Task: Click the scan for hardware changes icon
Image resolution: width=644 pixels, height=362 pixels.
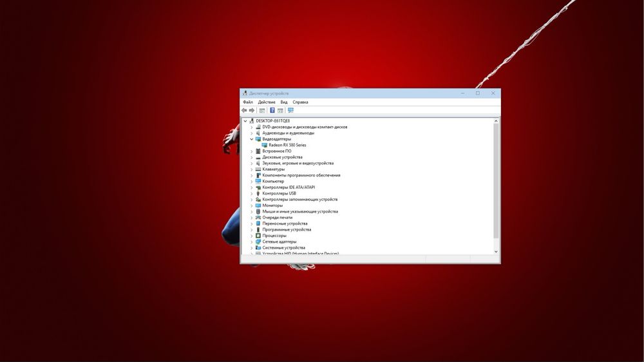Action: [291, 110]
